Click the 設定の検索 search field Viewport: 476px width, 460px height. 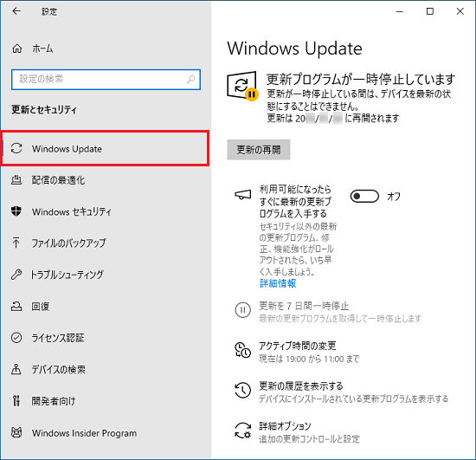click(x=106, y=80)
